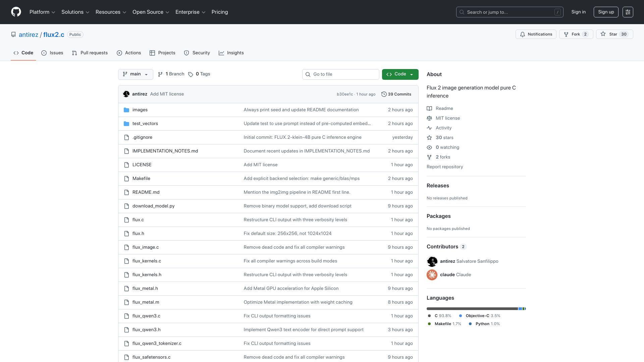Select the file icon for LICENSE
This screenshot has width=644, height=362.
126,165
